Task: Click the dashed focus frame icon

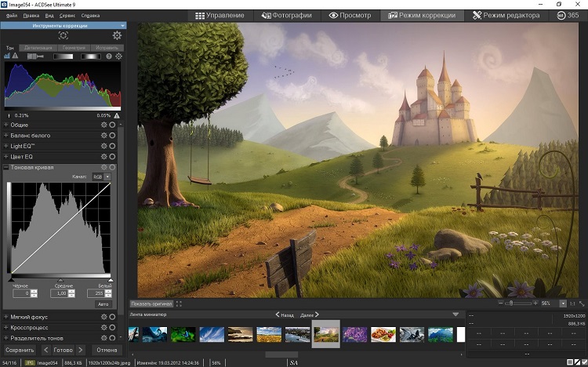Action: [x=64, y=35]
